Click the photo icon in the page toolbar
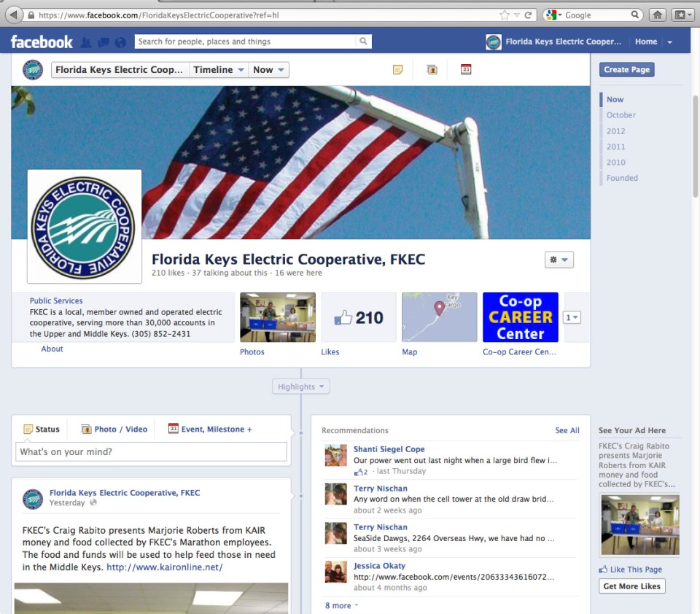The width and height of the screenshot is (700, 614). coord(432,70)
